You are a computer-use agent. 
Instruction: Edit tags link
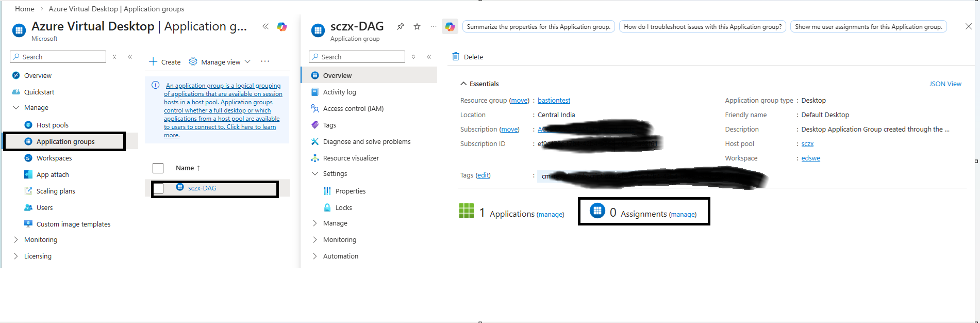[483, 175]
